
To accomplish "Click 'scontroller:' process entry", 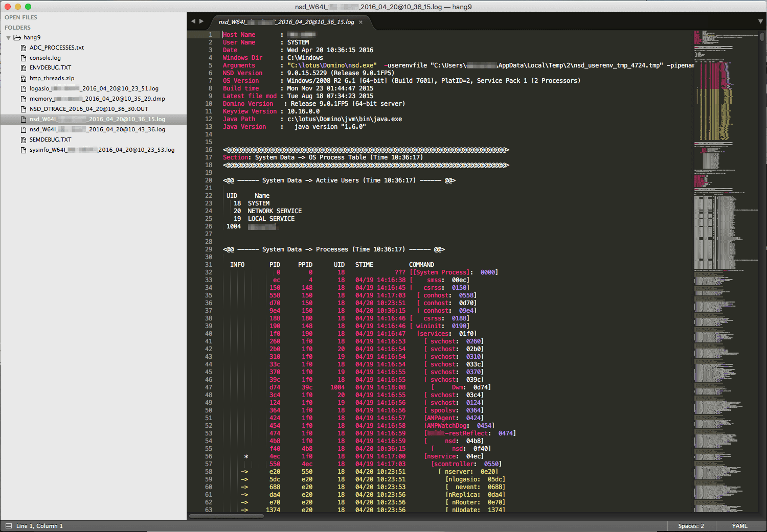I will (455, 464).
